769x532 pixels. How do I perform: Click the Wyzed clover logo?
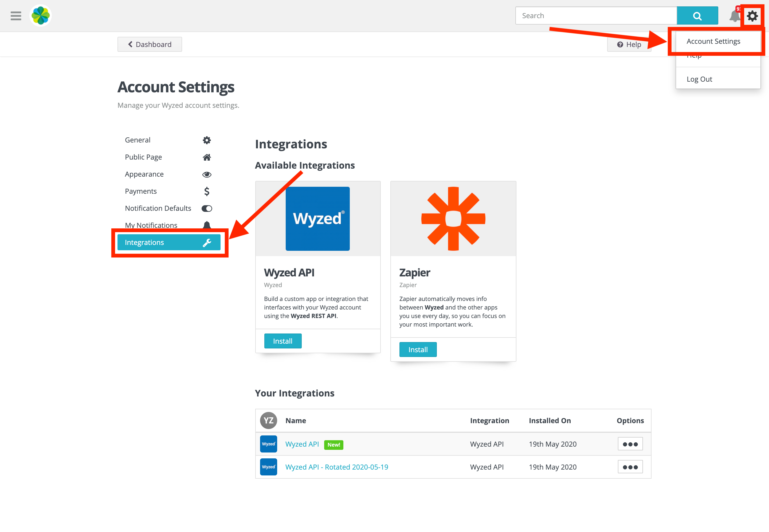pos(40,15)
